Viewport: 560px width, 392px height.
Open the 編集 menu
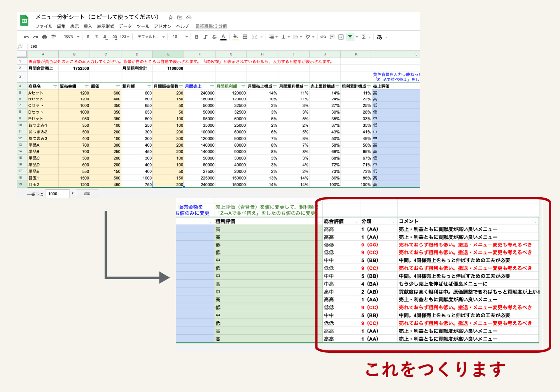coord(61,26)
